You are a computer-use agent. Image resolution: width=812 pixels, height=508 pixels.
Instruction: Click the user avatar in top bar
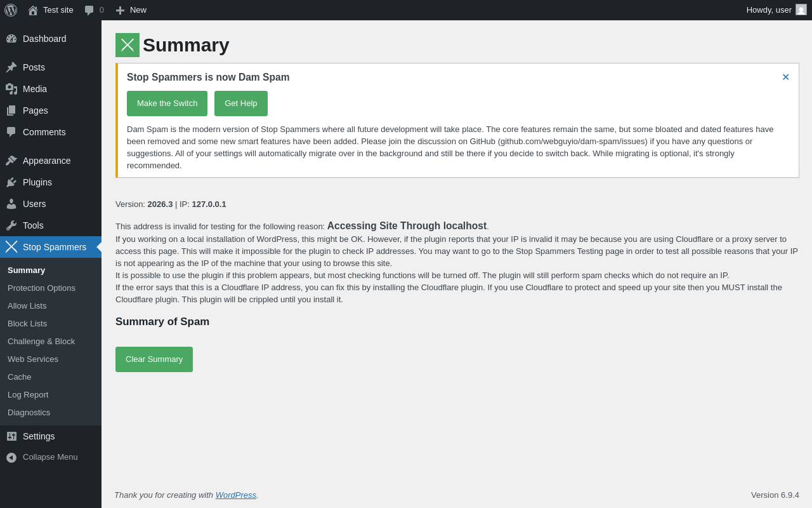pyautogui.click(x=801, y=10)
